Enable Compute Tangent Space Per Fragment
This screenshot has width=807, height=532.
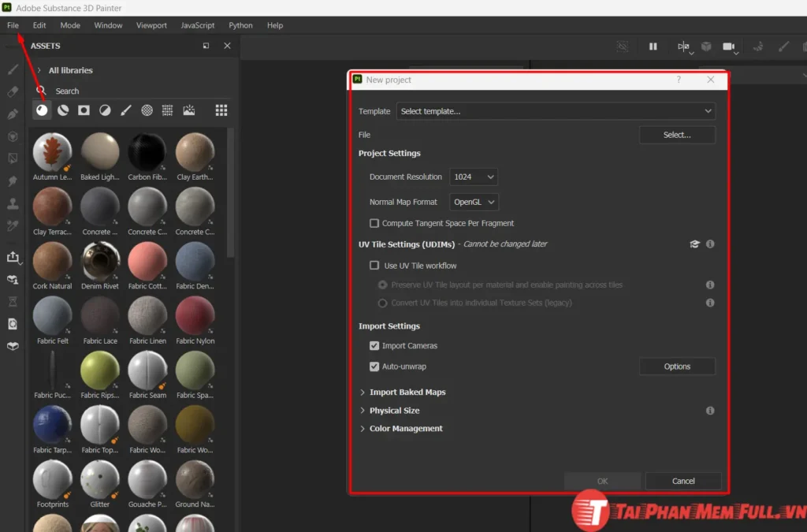[374, 223]
